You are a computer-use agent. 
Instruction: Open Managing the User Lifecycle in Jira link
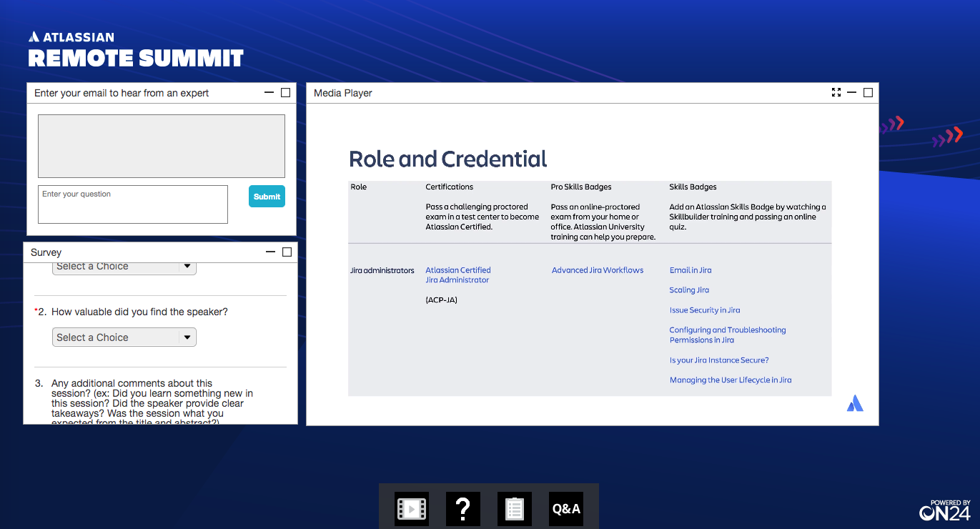pyautogui.click(x=731, y=380)
